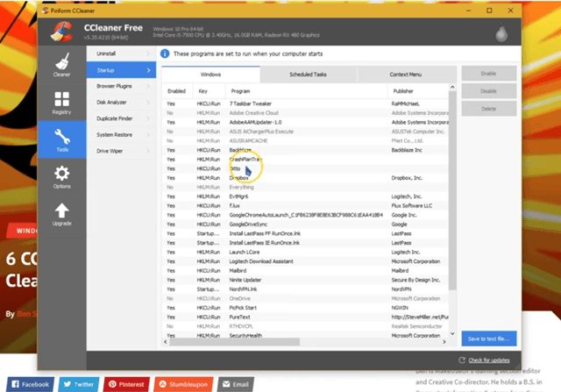This screenshot has width=561, height=392.
Task: Select the ASUSRAMCACHE row
Action: coord(306,141)
